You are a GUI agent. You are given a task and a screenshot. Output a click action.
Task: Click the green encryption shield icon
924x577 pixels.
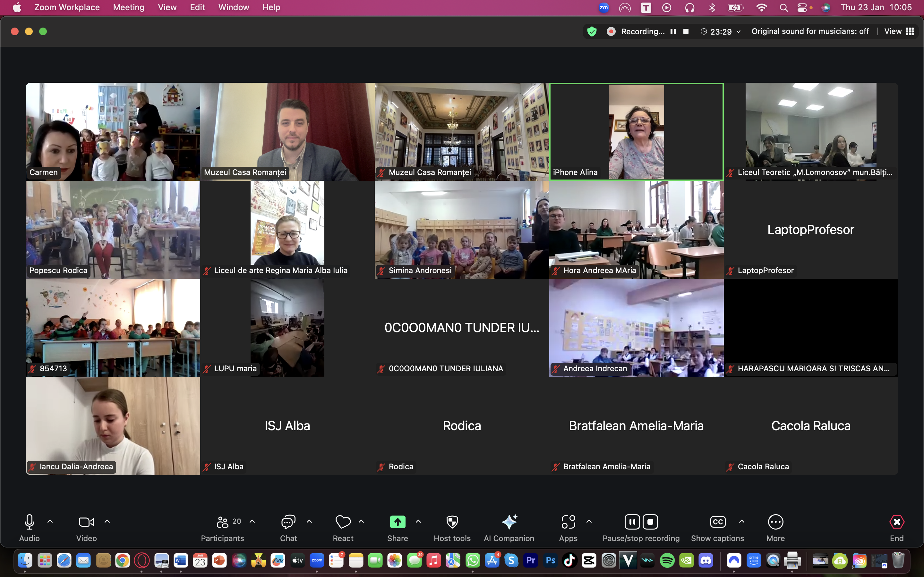pyautogui.click(x=592, y=31)
